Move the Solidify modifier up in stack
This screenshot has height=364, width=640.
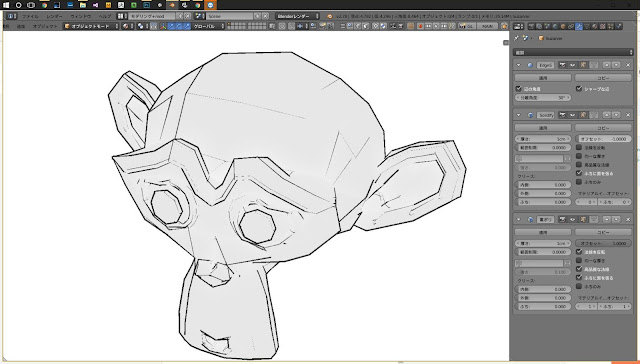(607, 115)
